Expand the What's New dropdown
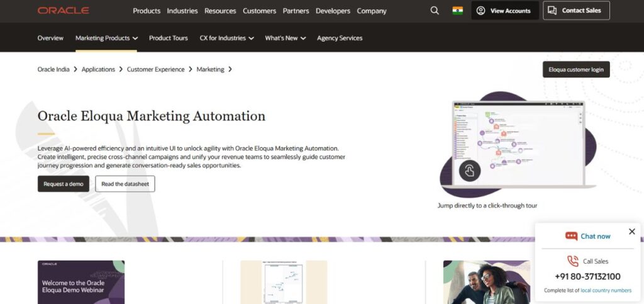Screen dimensions: 644x304 (x=286, y=38)
